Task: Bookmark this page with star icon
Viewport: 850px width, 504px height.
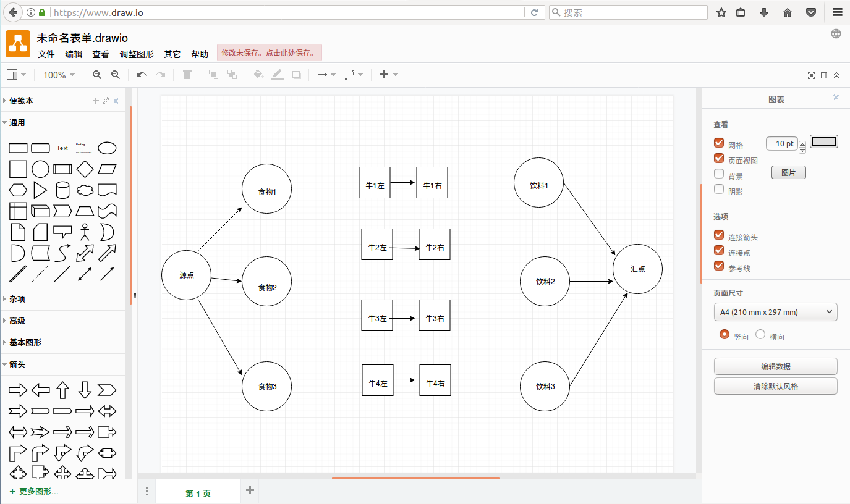Action: tap(721, 12)
